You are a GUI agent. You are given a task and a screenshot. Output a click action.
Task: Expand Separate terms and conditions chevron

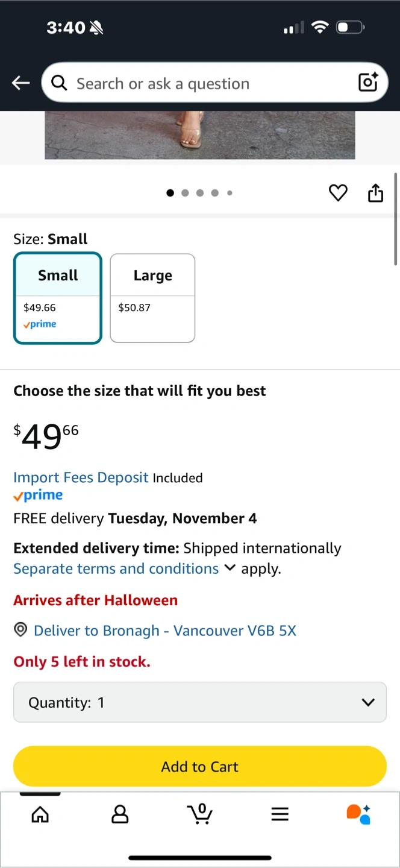(x=230, y=568)
